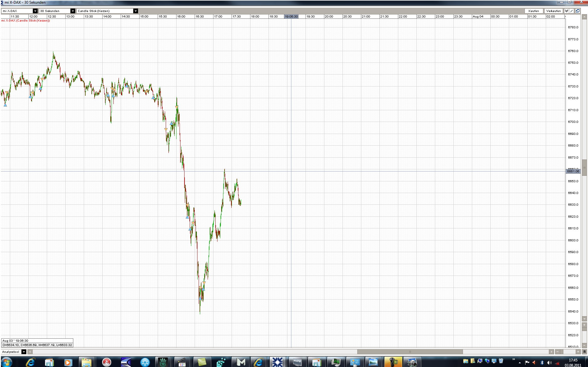Open the M logo app in taskbar
This screenshot has height=367, width=588.
click(x=241, y=362)
